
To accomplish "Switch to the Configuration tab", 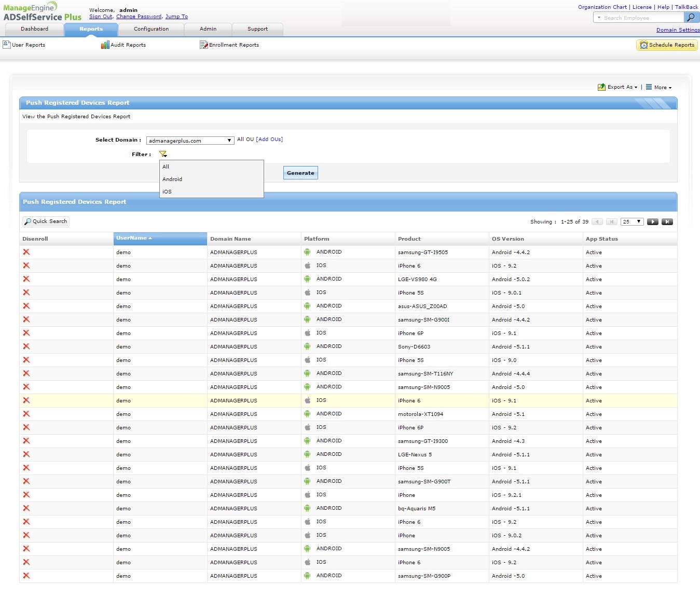I will point(151,29).
